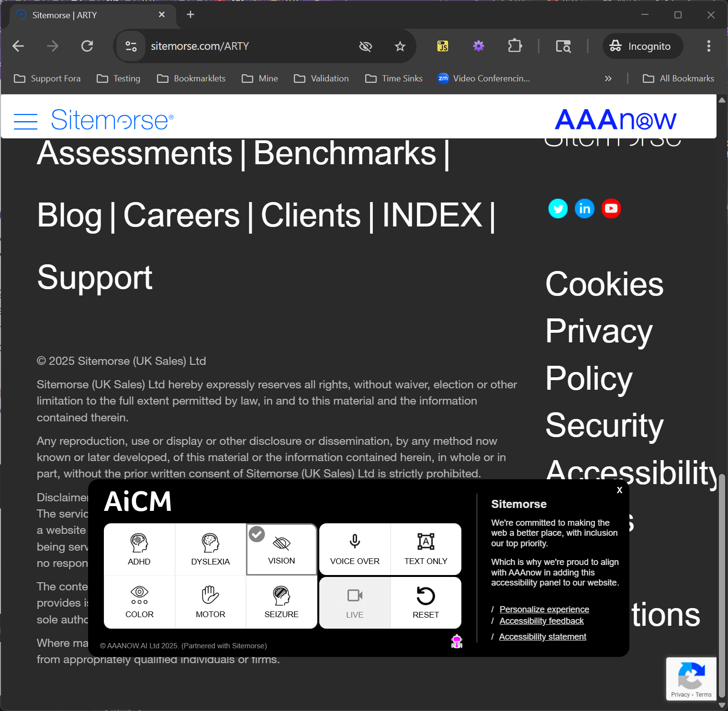Open the YouTube social icon
The width and height of the screenshot is (728, 711).
point(611,208)
